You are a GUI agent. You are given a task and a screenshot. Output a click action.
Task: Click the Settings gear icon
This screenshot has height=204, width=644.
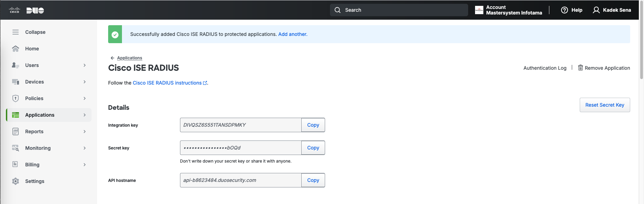[16, 181]
